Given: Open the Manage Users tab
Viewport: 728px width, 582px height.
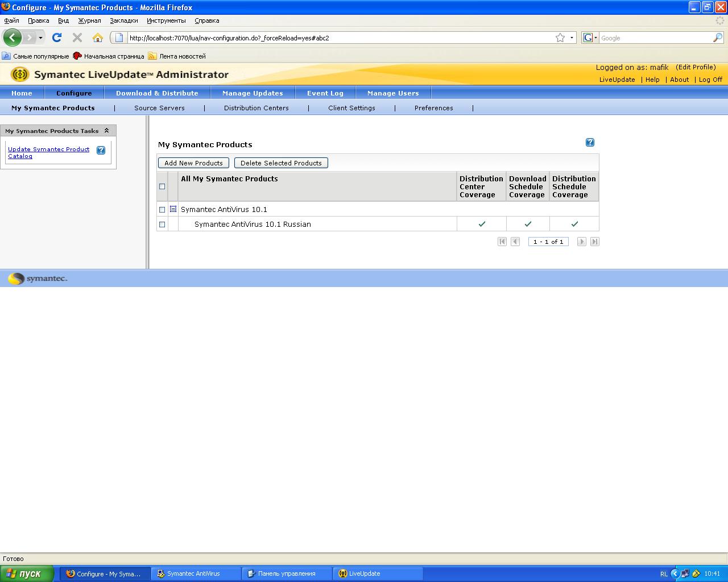Looking at the screenshot, I should pos(393,93).
